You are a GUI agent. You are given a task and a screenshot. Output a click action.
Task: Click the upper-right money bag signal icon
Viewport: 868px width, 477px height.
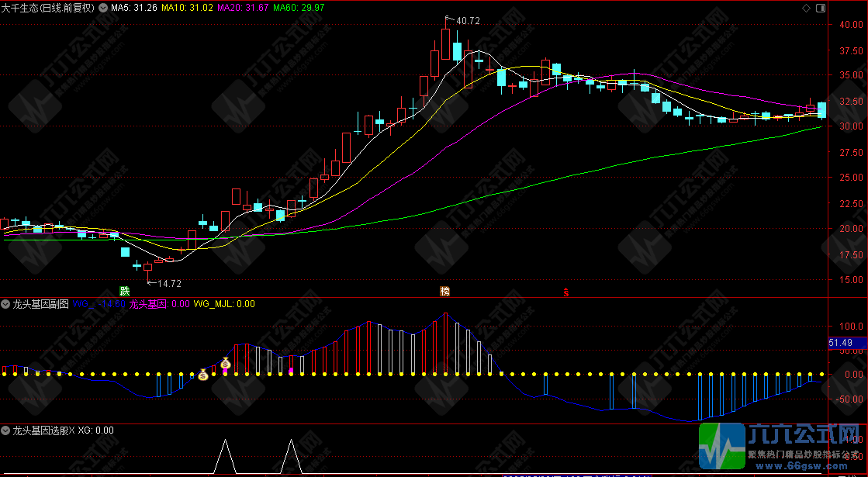click(x=225, y=363)
